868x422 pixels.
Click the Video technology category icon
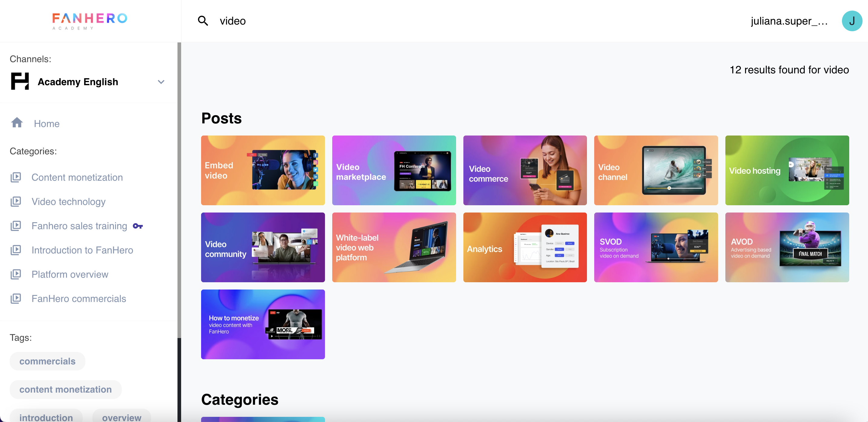tap(15, 201)
